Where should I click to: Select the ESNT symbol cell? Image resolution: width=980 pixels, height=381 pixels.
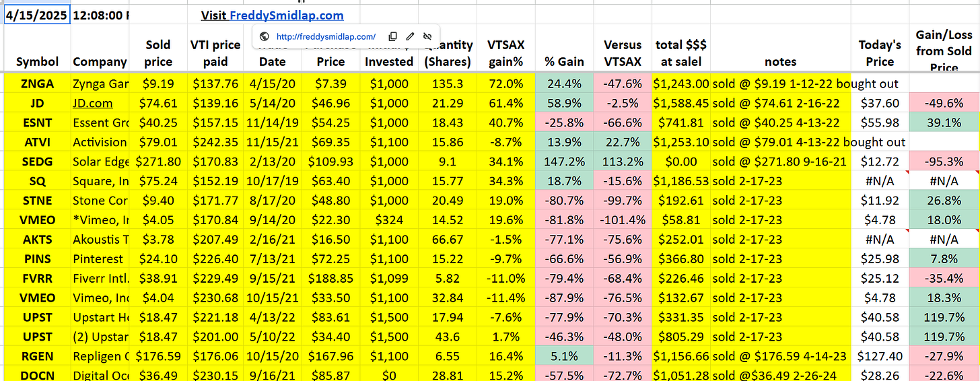coord(37,123)
